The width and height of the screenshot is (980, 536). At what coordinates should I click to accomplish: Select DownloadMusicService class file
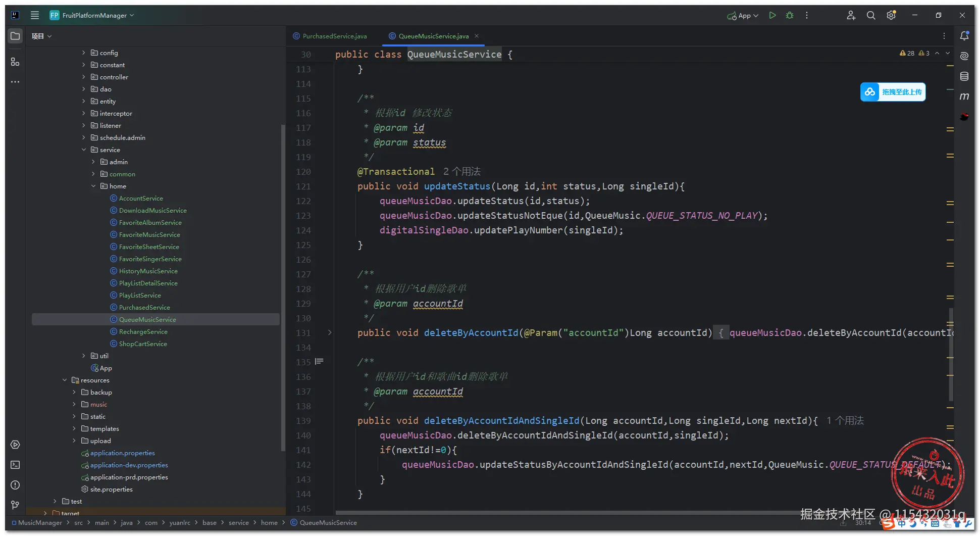(x=153, y=210)
